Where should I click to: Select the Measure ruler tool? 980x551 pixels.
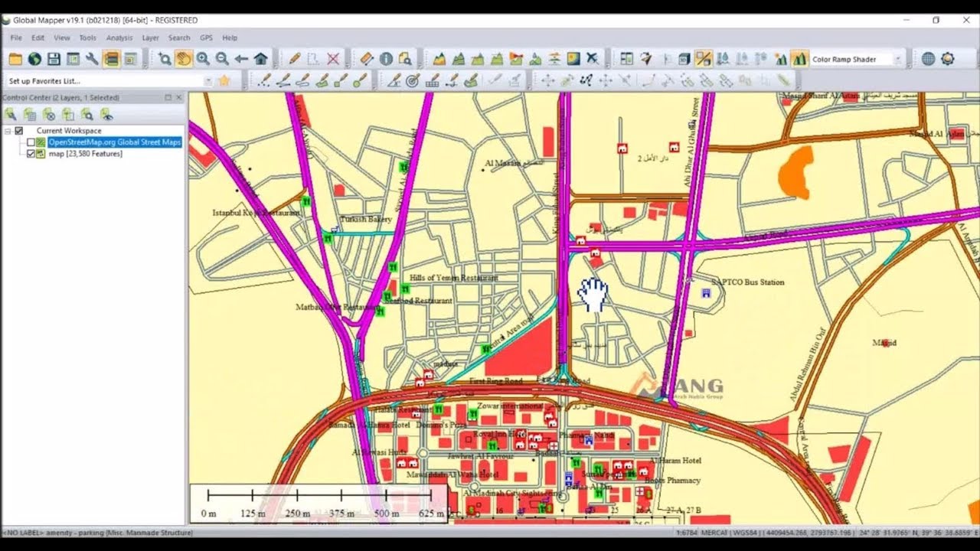tap(366, 59)
